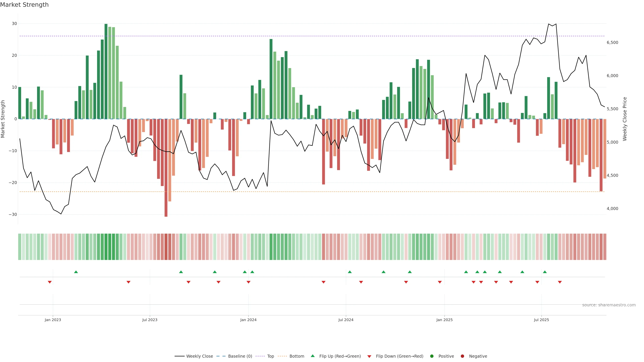
Task: Click the Positive green circle legend icon
Action: click(x=432, y=356)
